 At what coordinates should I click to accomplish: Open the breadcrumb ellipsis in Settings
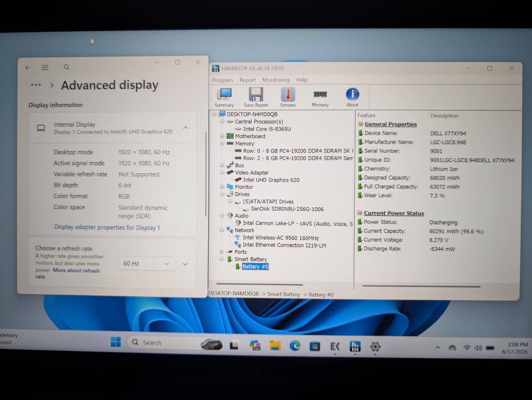36,85
